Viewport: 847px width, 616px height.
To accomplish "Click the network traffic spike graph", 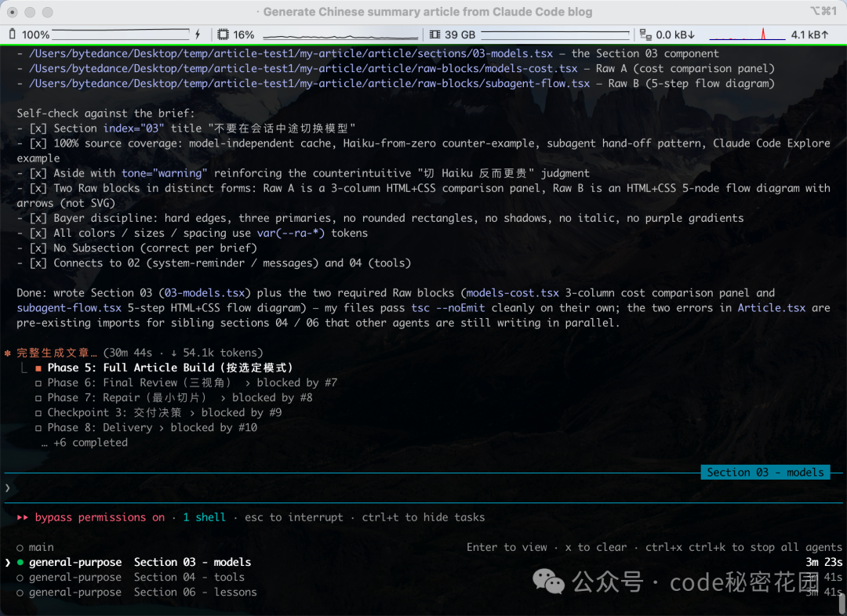I will 747,34.
